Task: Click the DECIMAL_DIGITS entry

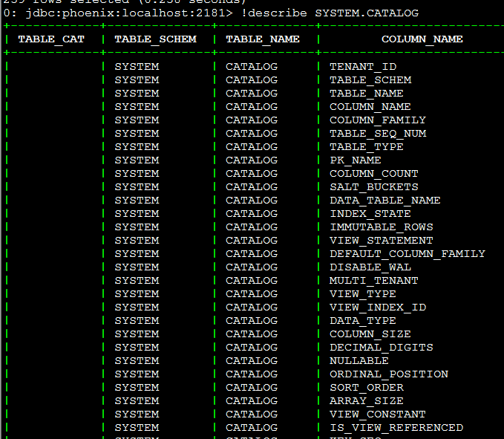Action: tap(382, 348)
